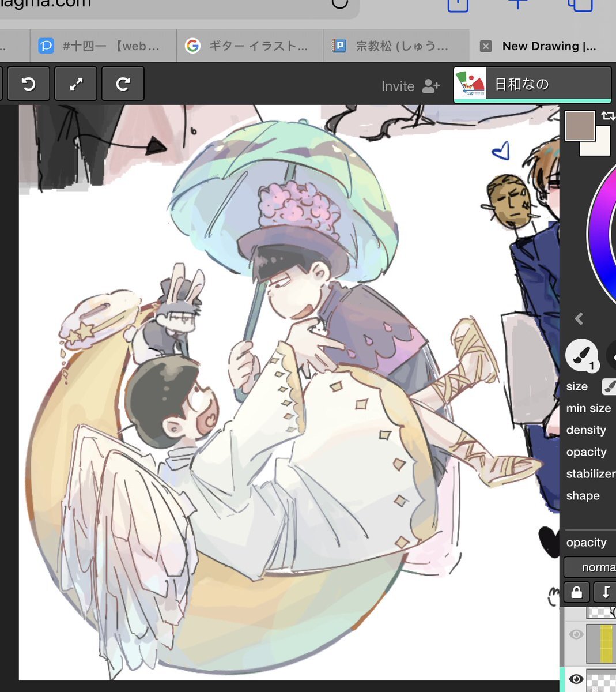Click the brush 'size' setting label
The height and width of the screenshot is (692, 616).
click(577, 386)
